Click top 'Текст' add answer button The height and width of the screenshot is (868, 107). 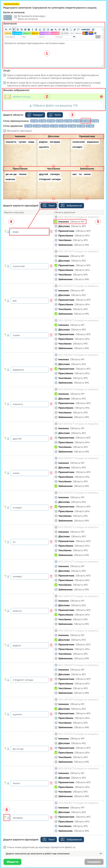coord(49,206)
